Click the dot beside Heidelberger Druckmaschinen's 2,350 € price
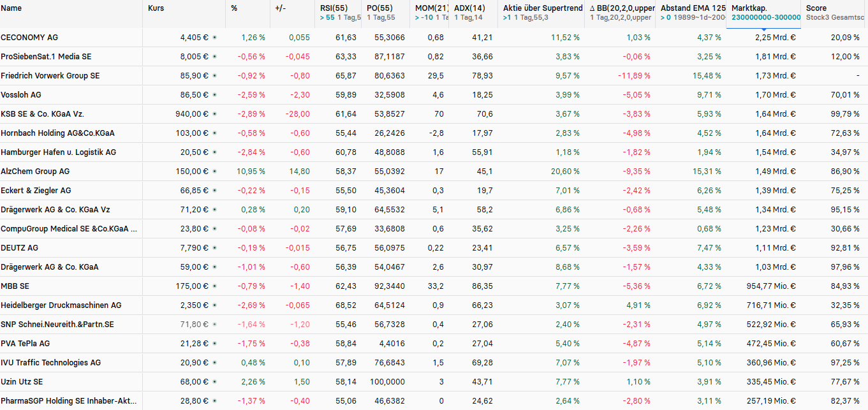This screenshot has height=410, width=868. point(214,305)
